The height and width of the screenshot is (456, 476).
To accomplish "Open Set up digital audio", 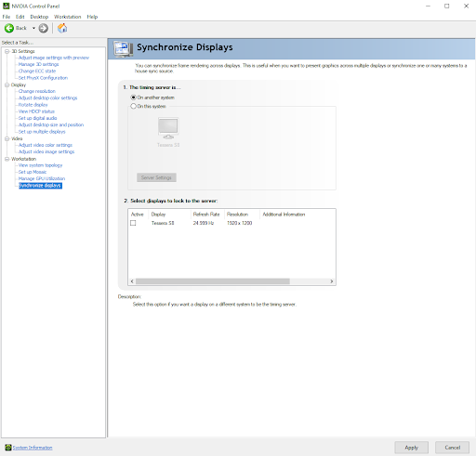I will coord(37,118).
